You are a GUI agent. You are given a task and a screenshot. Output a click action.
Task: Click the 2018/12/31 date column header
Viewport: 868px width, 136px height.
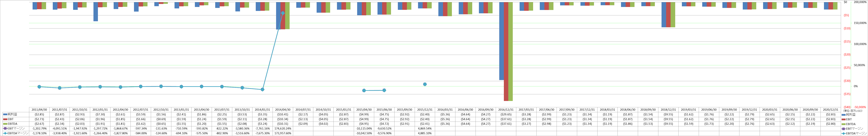click(x=668, y=110)
